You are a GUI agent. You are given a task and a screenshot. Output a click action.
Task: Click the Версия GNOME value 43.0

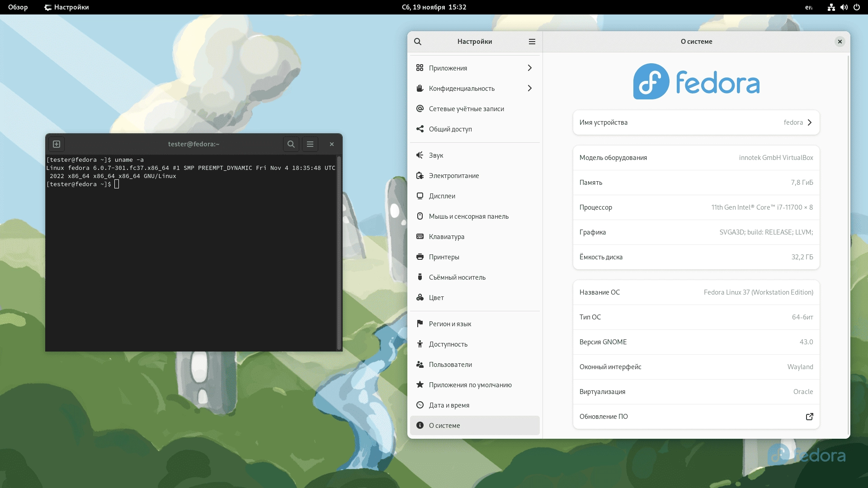806,342
